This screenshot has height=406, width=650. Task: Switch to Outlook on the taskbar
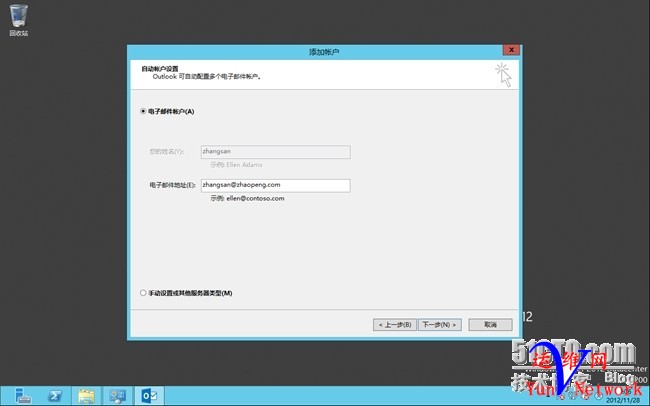point(149,396)
